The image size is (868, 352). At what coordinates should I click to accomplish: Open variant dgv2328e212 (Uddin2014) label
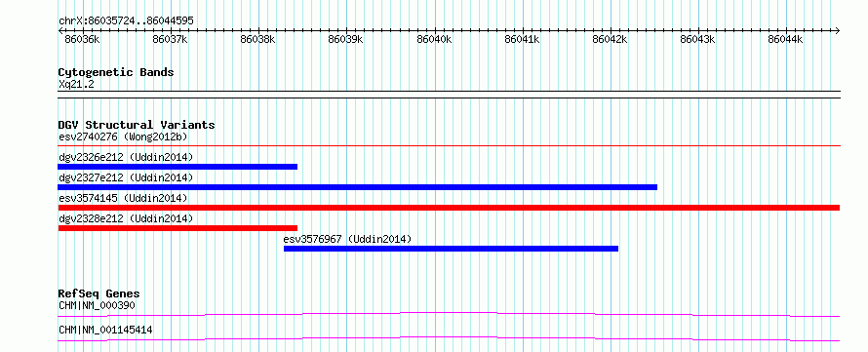click(x=126, y=218)
